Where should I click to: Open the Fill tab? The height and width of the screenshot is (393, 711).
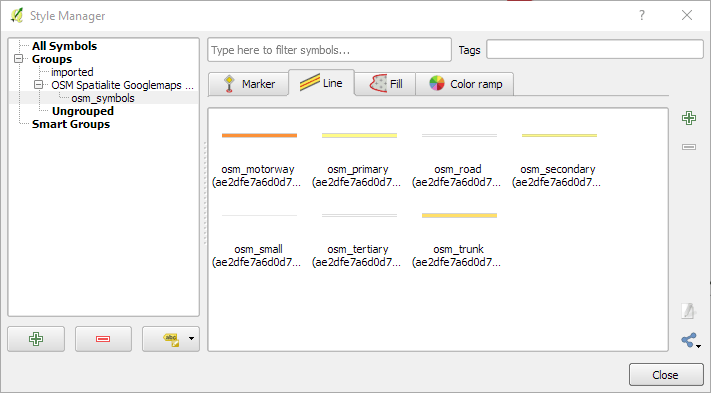[385, 84]
